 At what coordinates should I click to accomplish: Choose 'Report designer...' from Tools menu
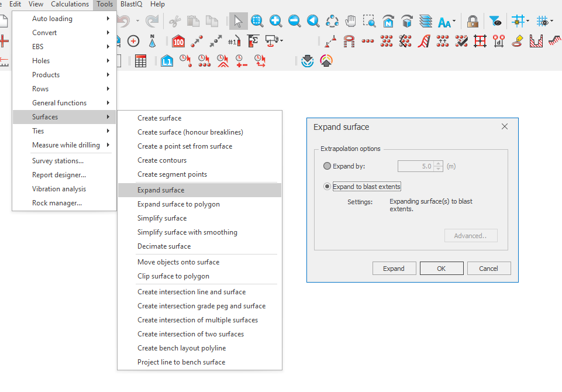(x=64, y=175)
